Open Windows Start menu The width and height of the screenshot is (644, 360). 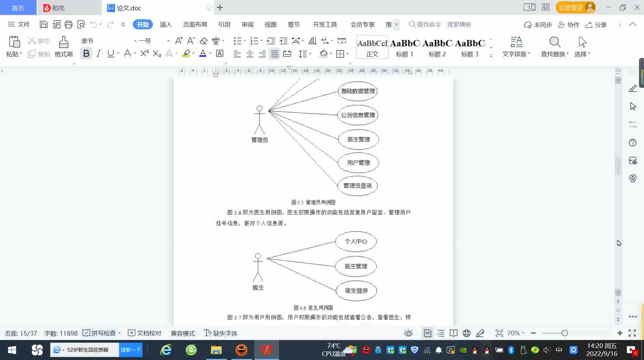(x=12, y=350)
